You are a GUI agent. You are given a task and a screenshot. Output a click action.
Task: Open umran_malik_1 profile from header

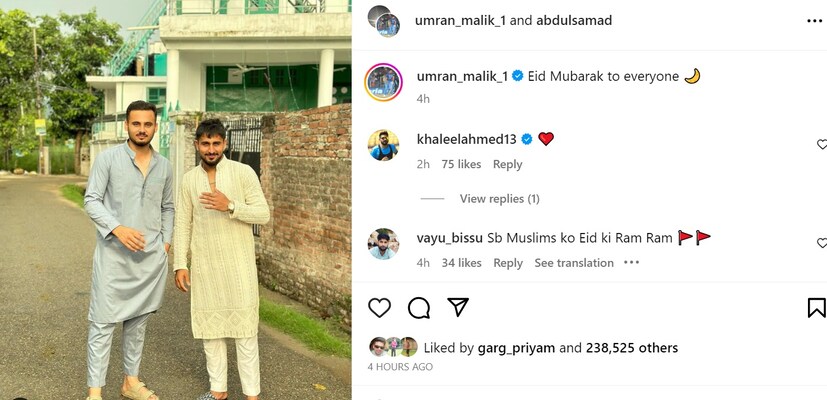(455, 20)
